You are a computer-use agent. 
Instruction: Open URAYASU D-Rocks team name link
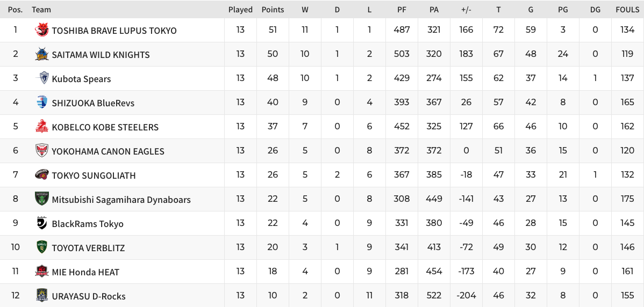pyautogui.click(x=89, y=296)
